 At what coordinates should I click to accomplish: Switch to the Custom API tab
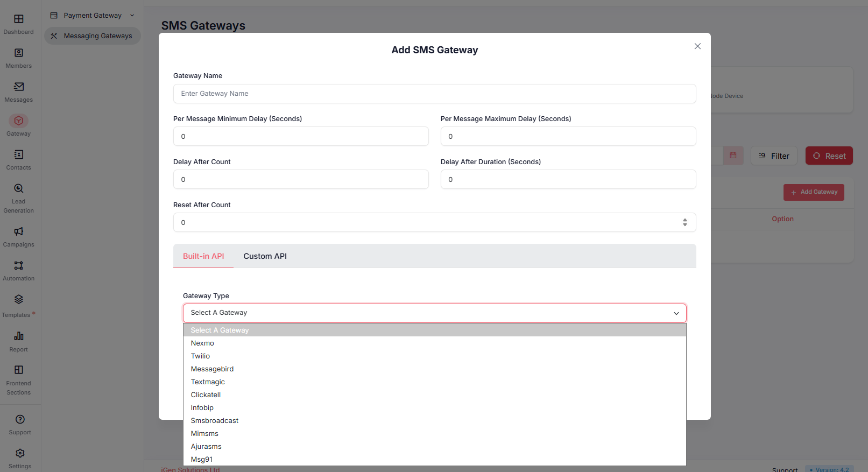(265, 256)
